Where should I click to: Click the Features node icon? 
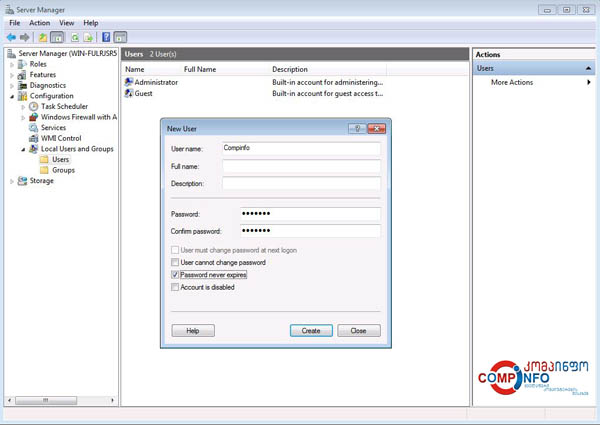(x=23, y=75)
